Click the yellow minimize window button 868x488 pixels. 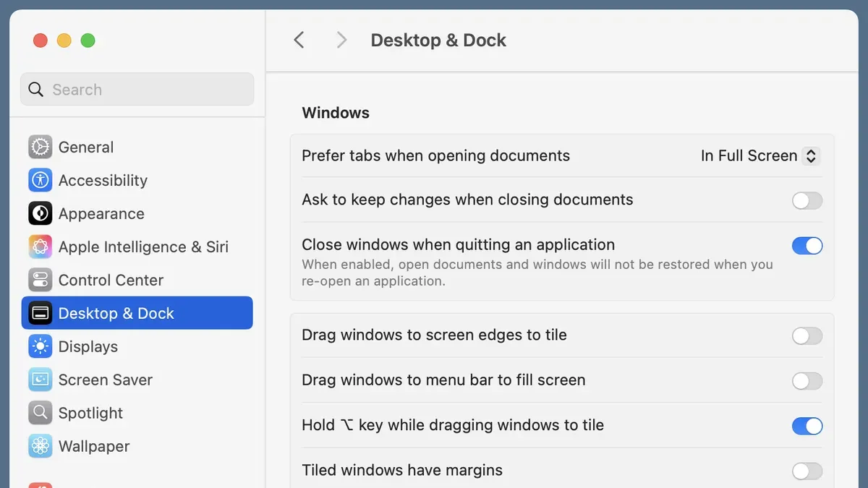pyautogui.click(x=64, y=40)
